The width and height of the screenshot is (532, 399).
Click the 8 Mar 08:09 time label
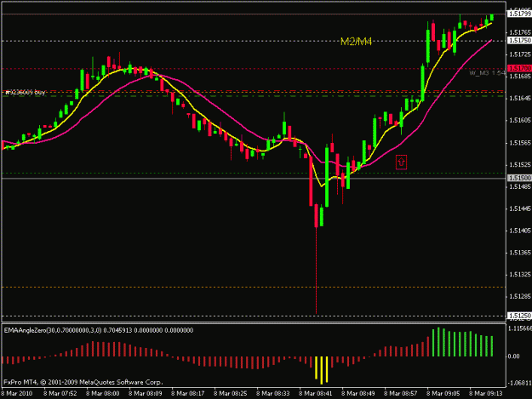tap(146, 394)
